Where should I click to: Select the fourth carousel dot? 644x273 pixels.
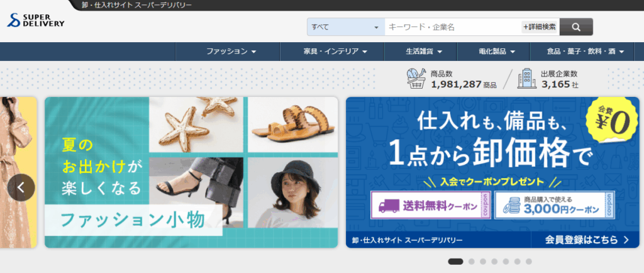494,262
